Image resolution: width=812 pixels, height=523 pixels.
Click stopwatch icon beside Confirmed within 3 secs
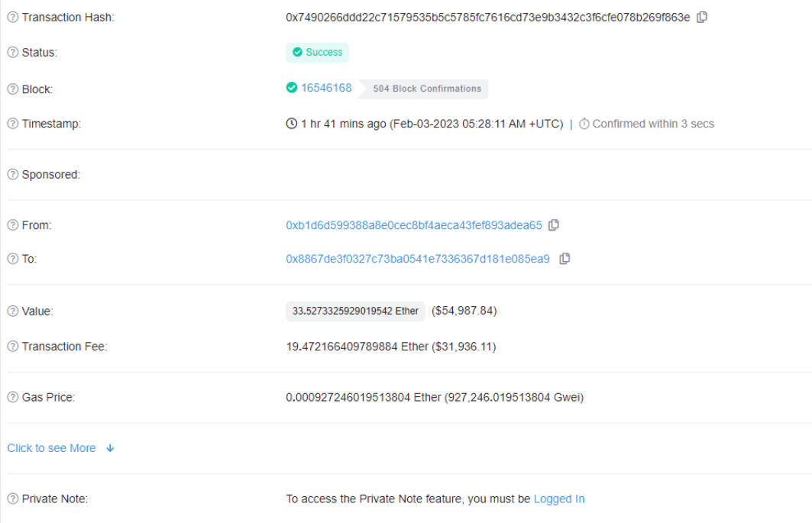584,124
